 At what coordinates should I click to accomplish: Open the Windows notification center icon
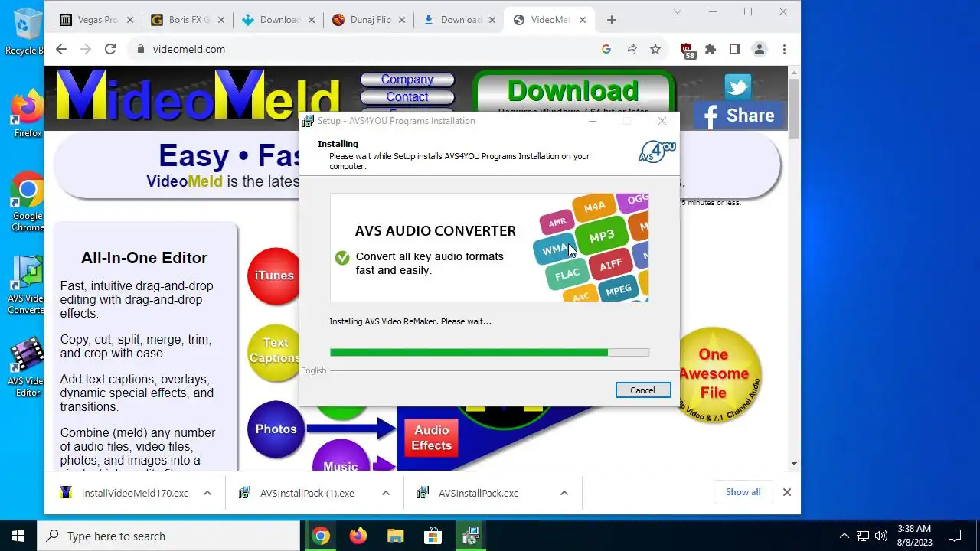[x=955, y=536]
